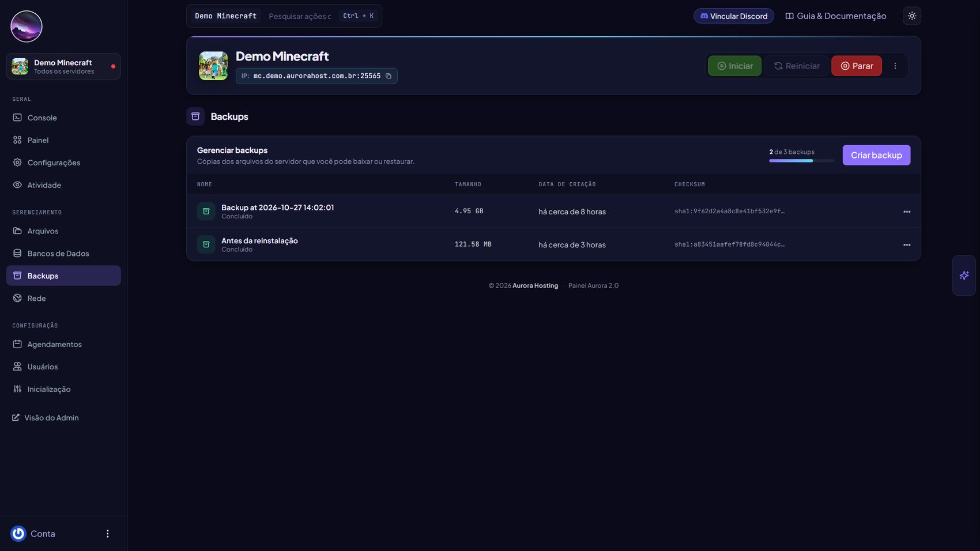Image resolution: width=980 pixels, height=551 pixels.
Task: Click the Antes da reinstalação backup name
Action: tap(259, 241)
